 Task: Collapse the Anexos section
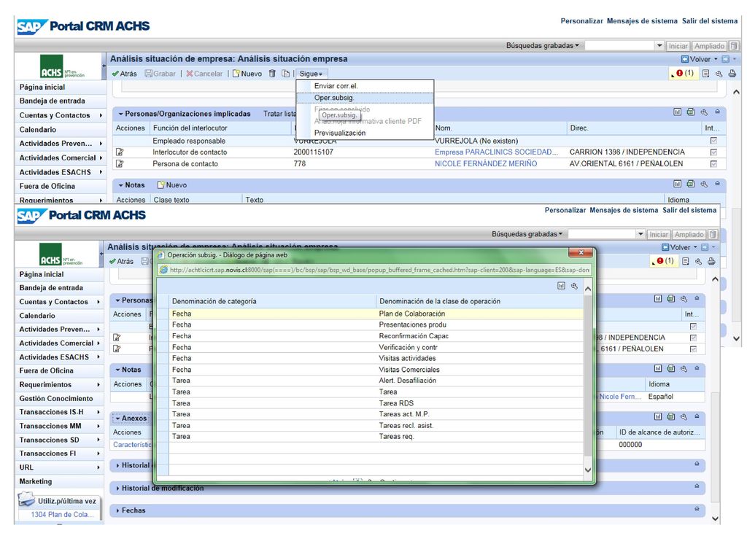click(117, 418)
